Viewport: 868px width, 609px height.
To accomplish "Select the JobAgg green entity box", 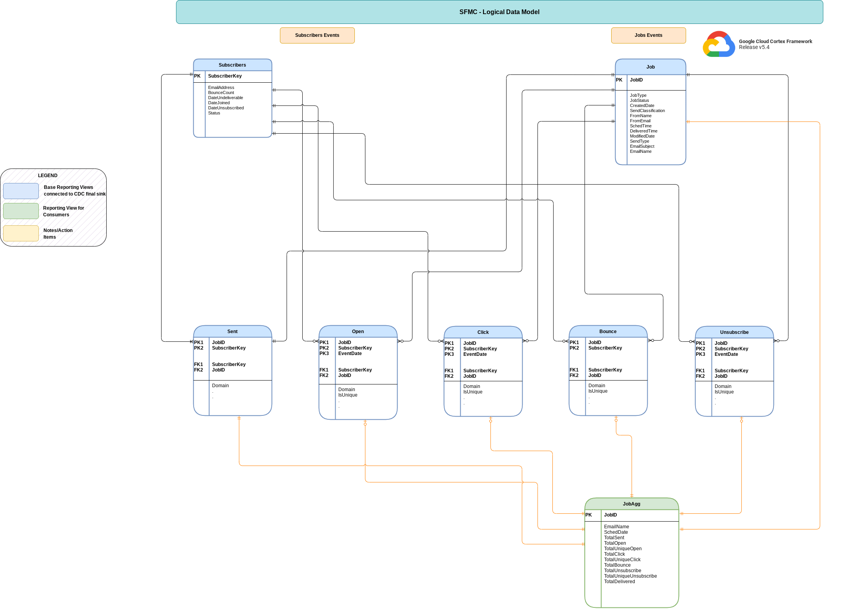I will tap(631, 549).
